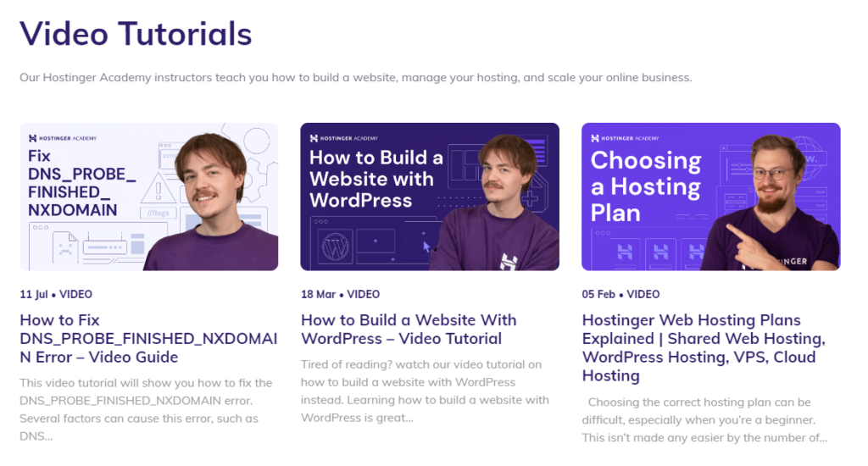Open 'How to Build a Website With WordPress' title link
The width and height of the screenshot is (868, 466).
(x=409, y=330)
